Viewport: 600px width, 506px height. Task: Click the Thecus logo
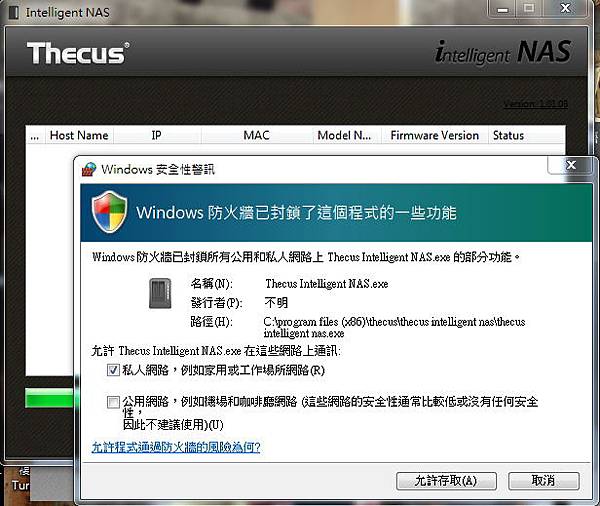pos(78,53)
